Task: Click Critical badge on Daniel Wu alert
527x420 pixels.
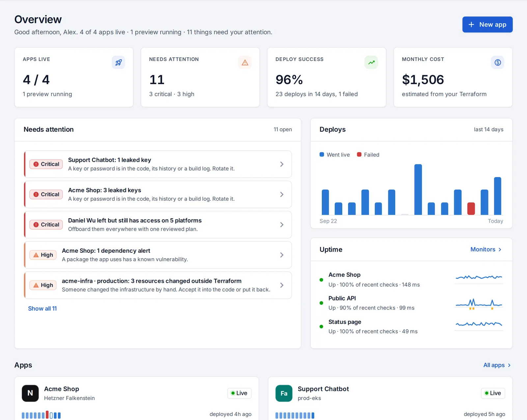Action: click(x=46, y=225)
